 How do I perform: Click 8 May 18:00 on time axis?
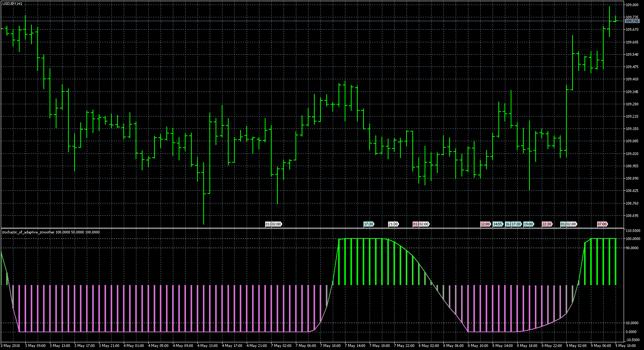(527, 346)
